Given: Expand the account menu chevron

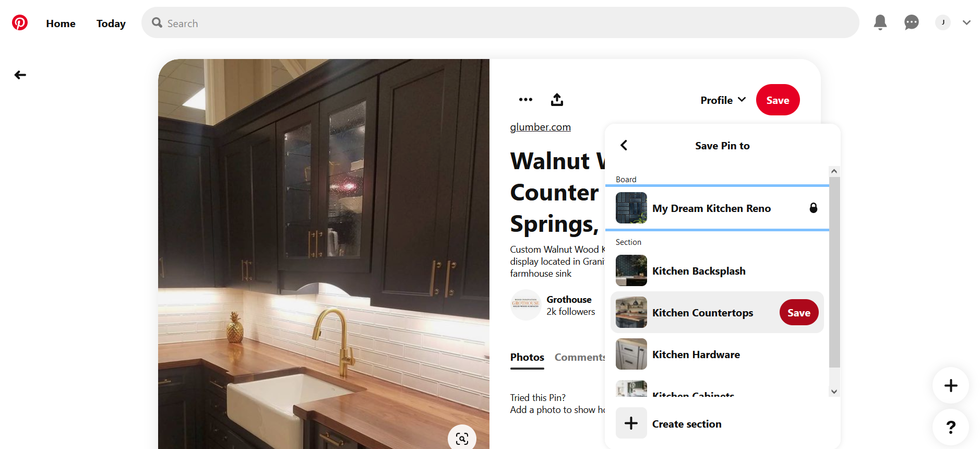Looking at the screenshot, I should 966,22.
